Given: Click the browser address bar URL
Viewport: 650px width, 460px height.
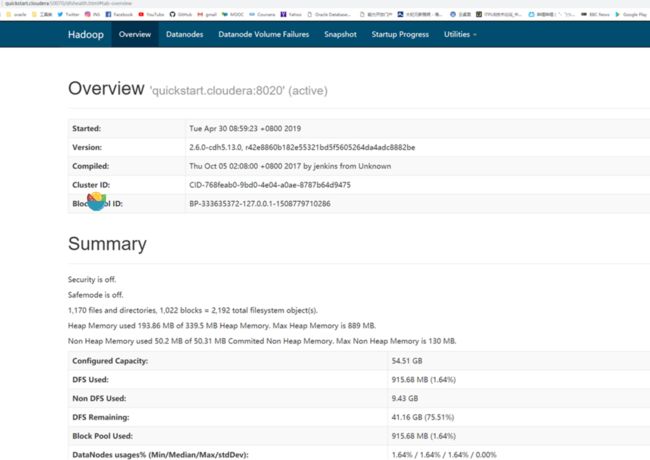Looking at the screenshot, I should click(x=68, y=3).
